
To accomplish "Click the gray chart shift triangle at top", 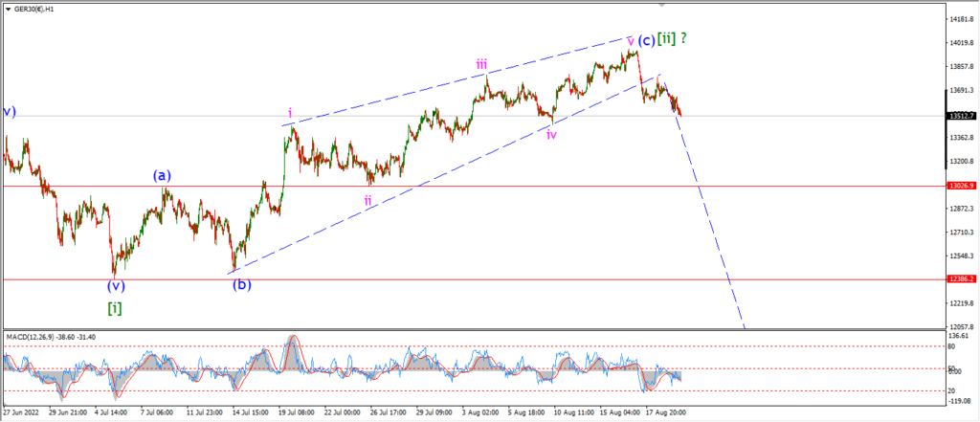I will pos(662,5).
